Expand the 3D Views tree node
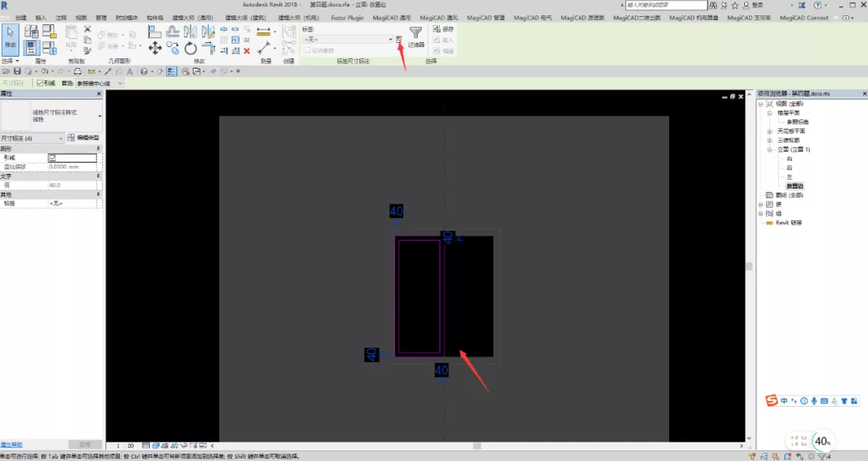The height and width of the screenshot is (461, 868). pyautogui.click(x=769, y=140)
